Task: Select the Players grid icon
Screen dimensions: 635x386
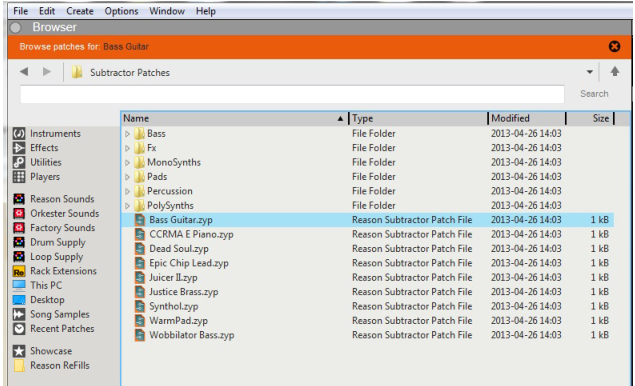Action: (x=19, y=177)
